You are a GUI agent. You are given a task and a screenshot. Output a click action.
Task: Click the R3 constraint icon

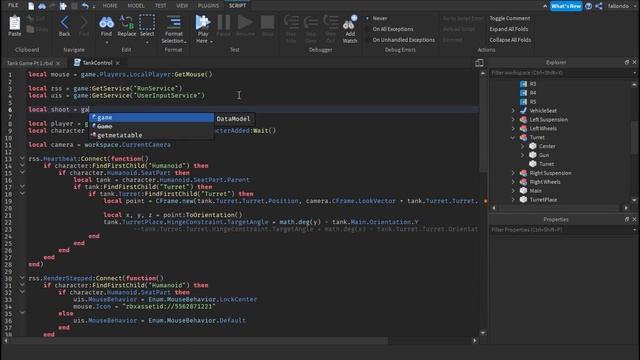[523, 84]
